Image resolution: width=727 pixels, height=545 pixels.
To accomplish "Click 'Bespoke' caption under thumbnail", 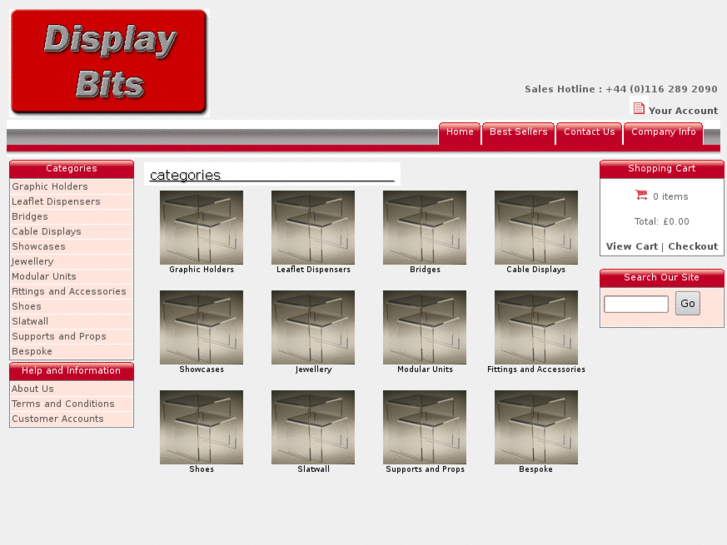I will tap(536, 469).
